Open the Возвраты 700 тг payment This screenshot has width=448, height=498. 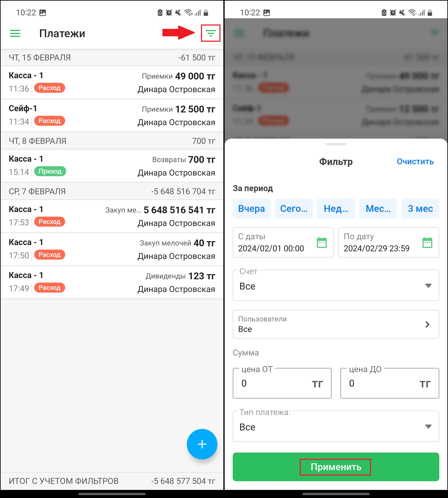pos(112,166)
